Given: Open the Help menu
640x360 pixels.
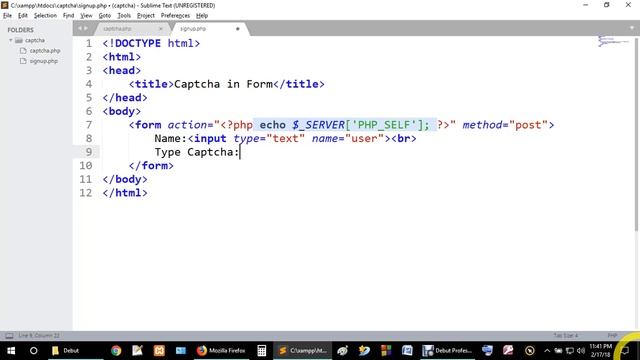Looking at the screenshot, I should [x=202, y=16].
